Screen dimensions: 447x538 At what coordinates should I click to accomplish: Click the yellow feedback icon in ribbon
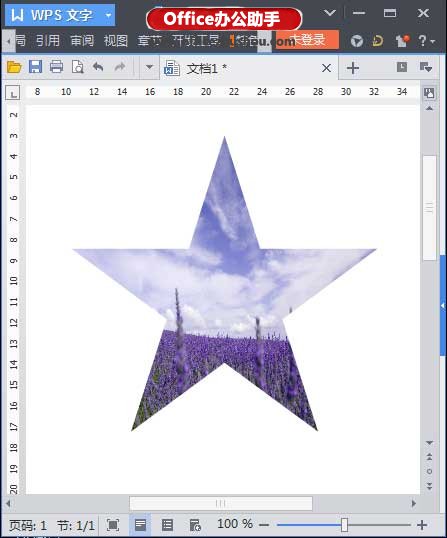(378, 41)
